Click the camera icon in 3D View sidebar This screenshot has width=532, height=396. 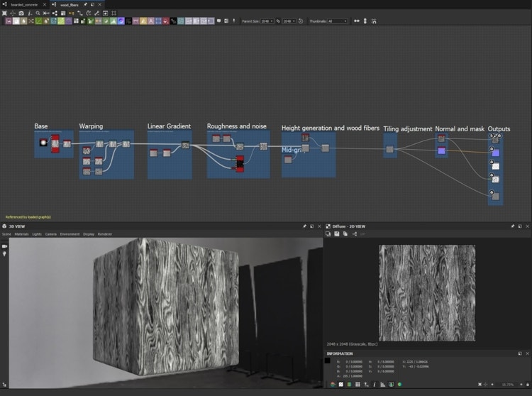pyautogui.click(x=4, y=246)
